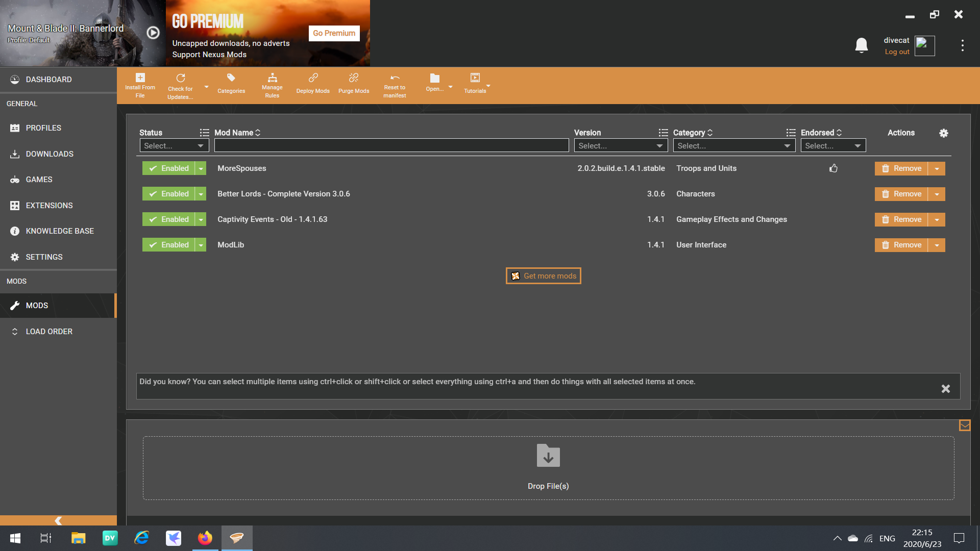Go to Dashboard in sidebar
The image size is (980, 551).
58,80
